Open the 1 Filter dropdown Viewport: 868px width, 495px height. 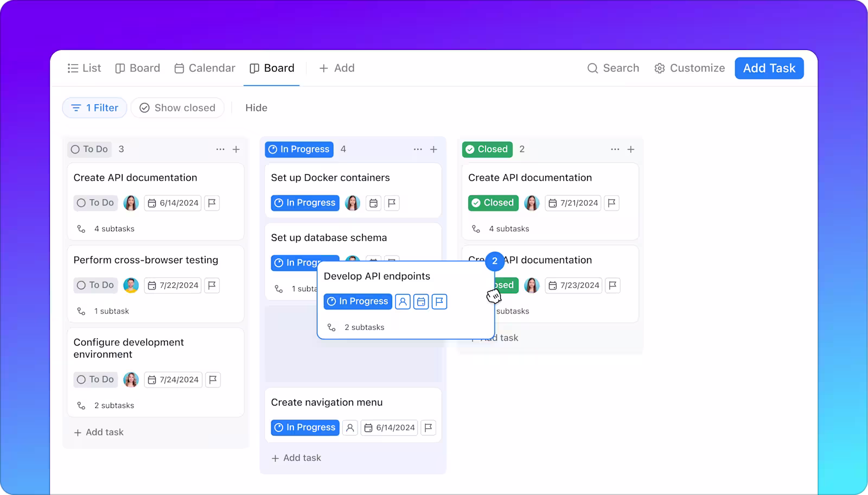click(94, 107)
